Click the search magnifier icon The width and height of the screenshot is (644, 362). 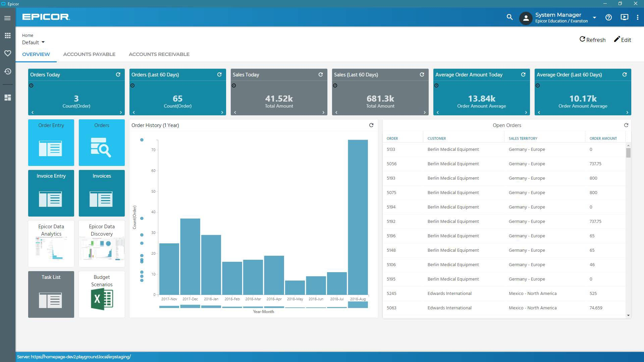[509, 17]
